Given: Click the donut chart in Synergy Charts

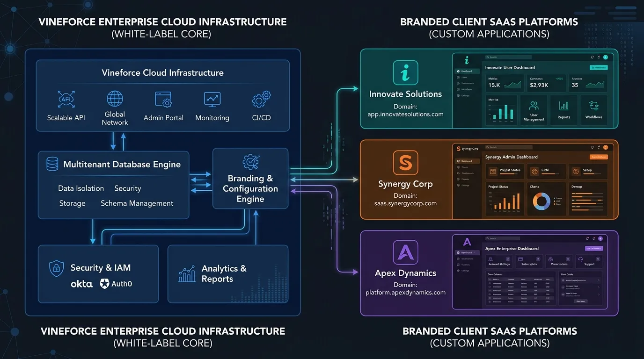Looking at the screenshot, I should coord(542,201).
